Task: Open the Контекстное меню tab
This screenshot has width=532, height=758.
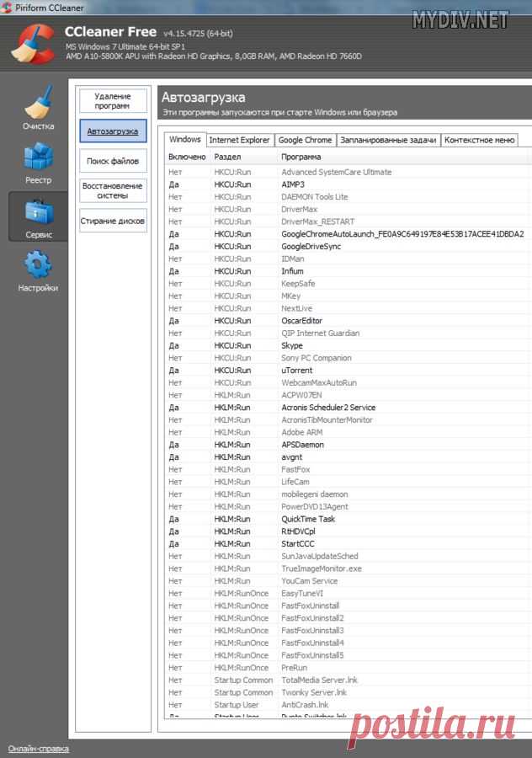Action: 479,140
